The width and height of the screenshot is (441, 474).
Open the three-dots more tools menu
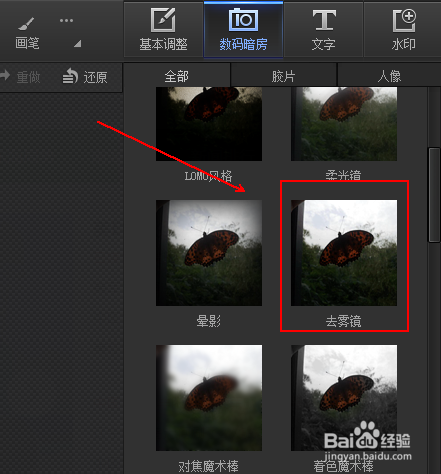[66, 21]
